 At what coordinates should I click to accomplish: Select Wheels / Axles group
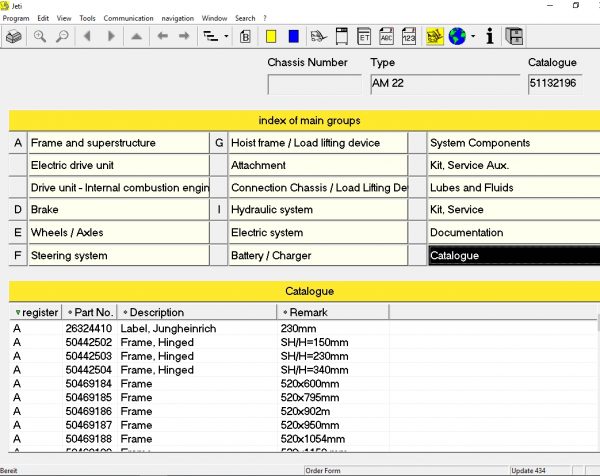(x=119, y=233)
